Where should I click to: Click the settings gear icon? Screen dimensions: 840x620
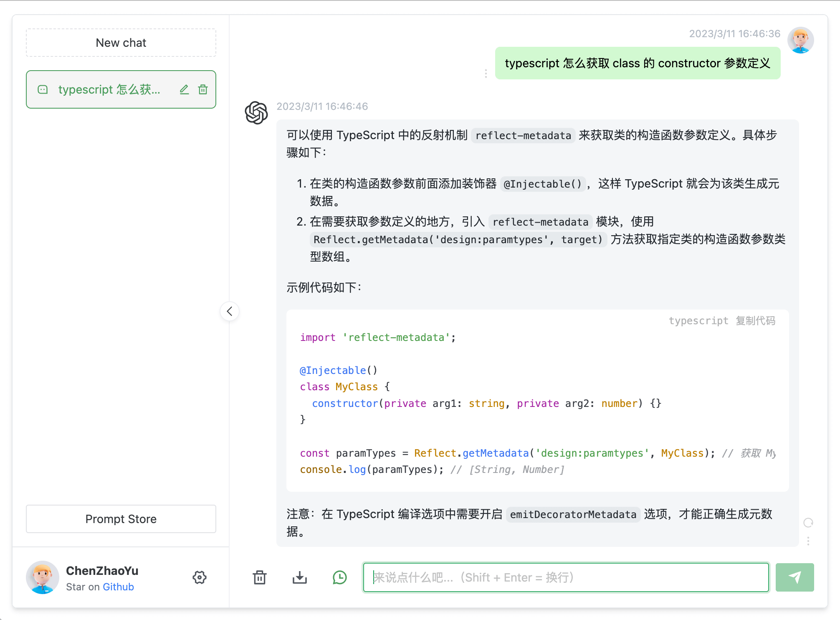[x=199, y=577]
